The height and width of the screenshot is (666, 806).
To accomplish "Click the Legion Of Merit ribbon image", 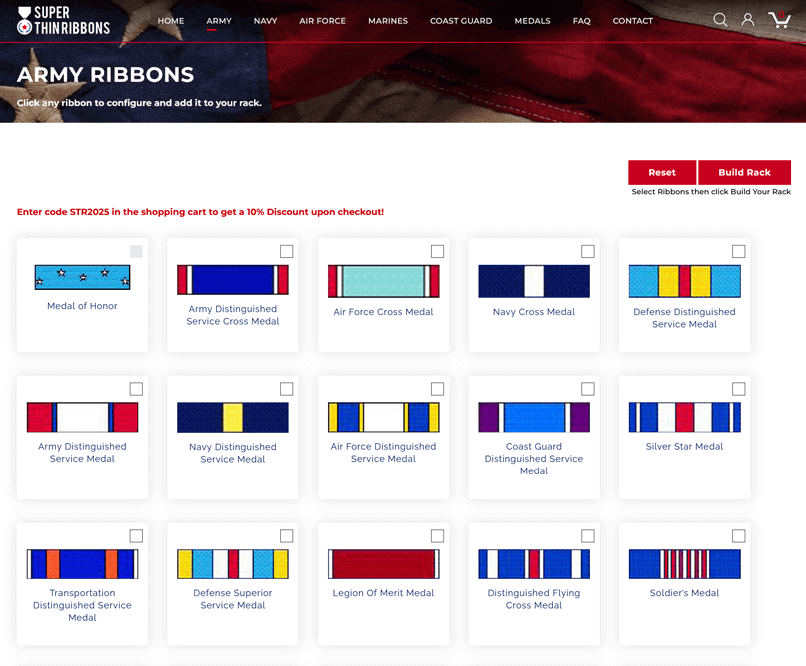I will pos(383,564).
